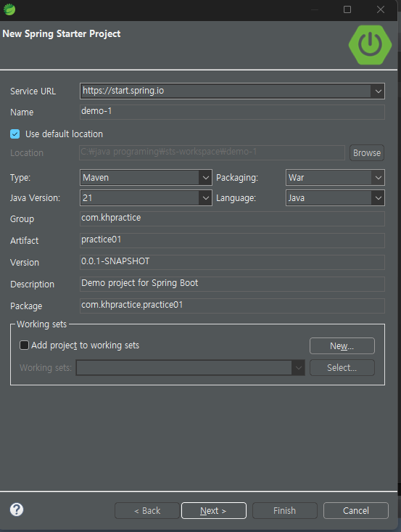Click the Spring leaf icon in title bar
This screenshot has width=401, height=532.
9,9
